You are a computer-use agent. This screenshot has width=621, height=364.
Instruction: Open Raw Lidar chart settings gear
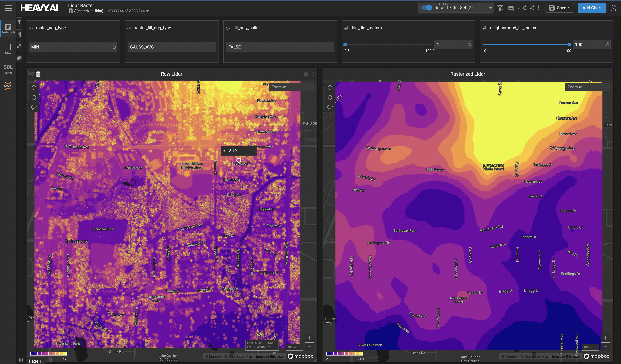[x=306, y=74]
